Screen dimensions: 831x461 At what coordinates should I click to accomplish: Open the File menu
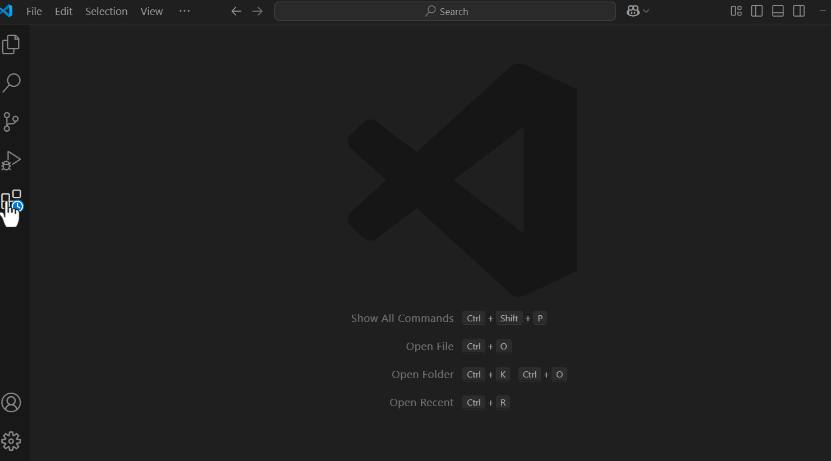tap(34, 11)
